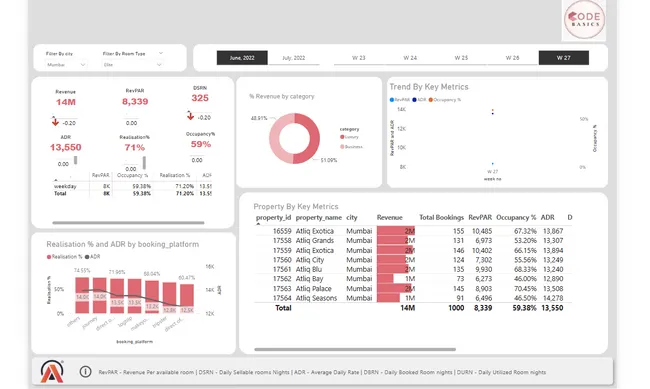The image size is (650, 389).
Task: Click the Code Basics logo
Action: 584,19
